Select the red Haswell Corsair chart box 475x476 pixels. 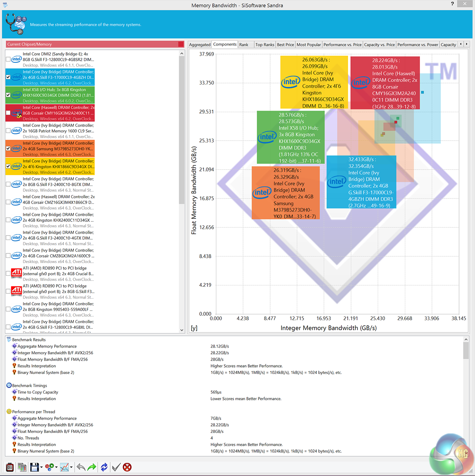click(x=385, y=83)
